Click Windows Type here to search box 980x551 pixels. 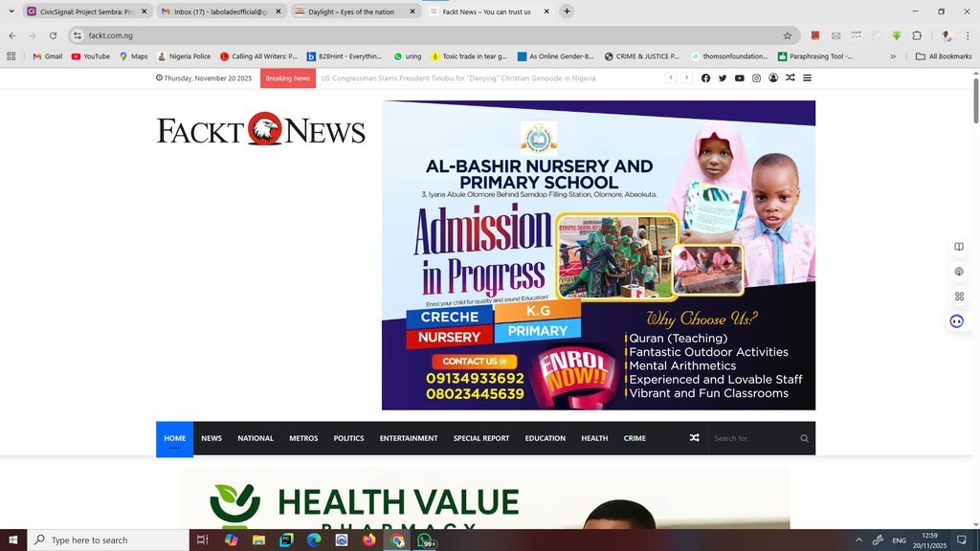pos(108,540)
